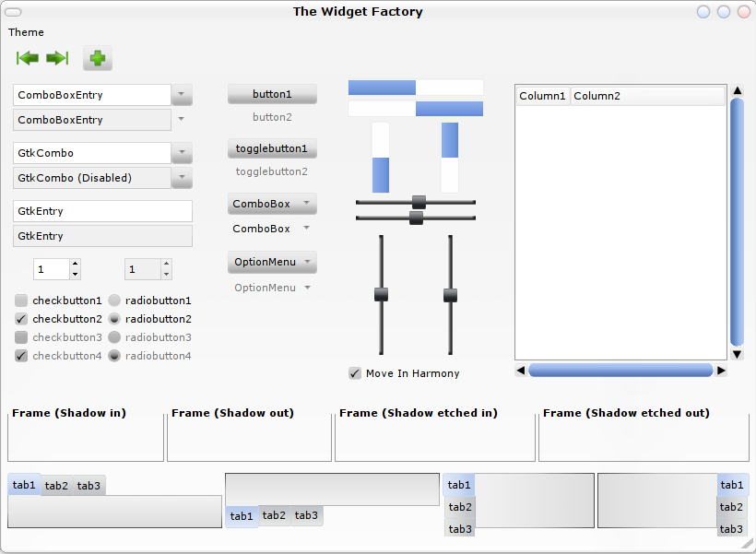
Task: Click the green plus add icon
Action: coord(98,58)
